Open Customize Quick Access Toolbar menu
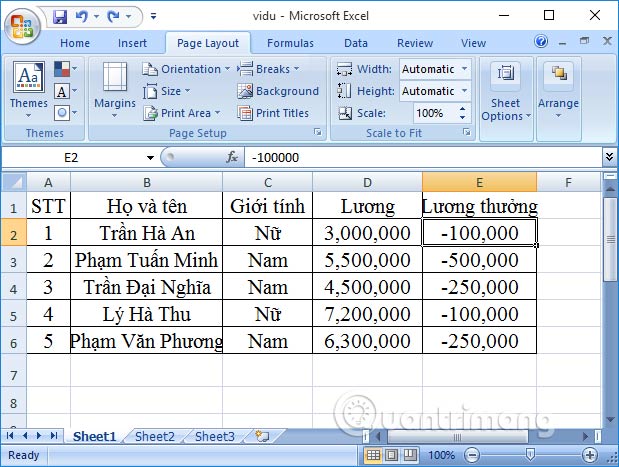This screenshot has height=467, width=619. pos(153,16)
